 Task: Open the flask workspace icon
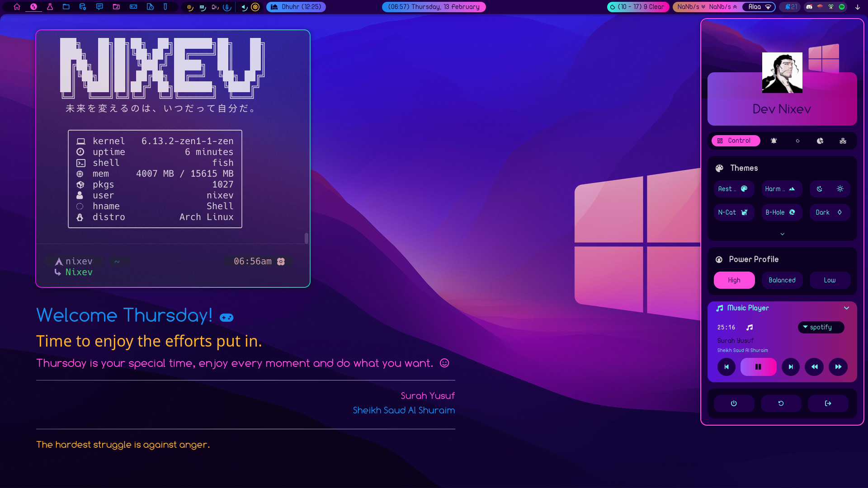[50, 7]
